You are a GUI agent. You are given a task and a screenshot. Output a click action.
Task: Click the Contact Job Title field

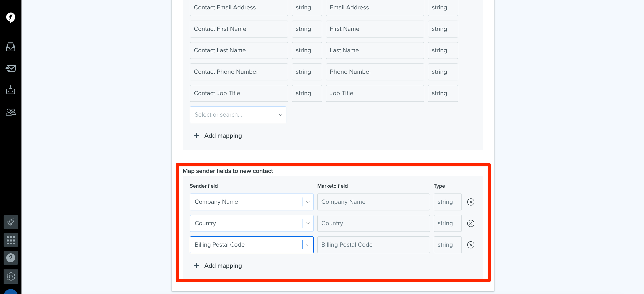(239, 93)
